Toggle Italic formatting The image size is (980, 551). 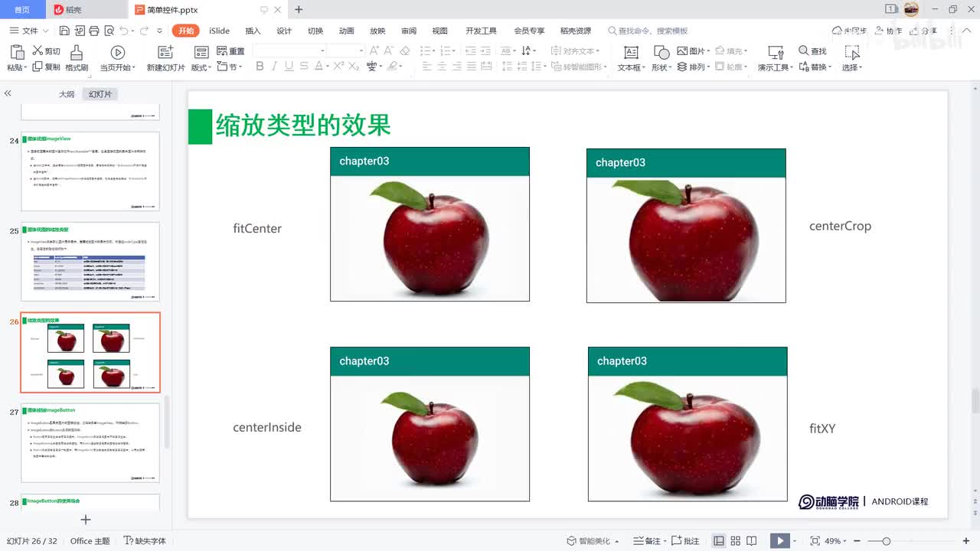point(275,67)
